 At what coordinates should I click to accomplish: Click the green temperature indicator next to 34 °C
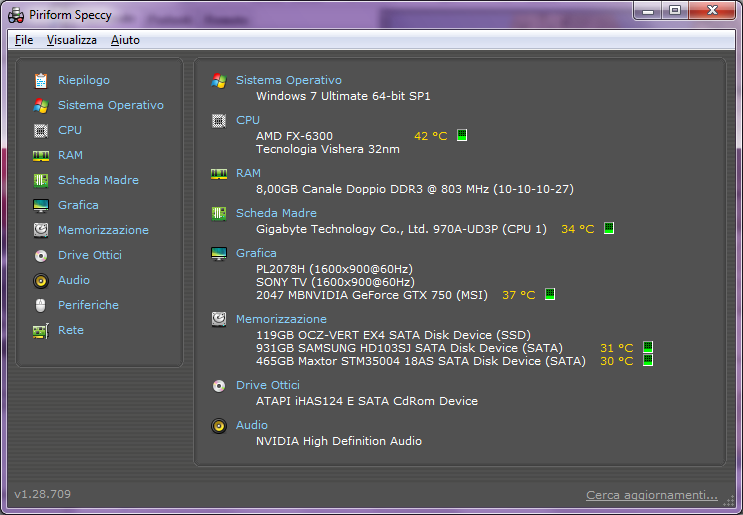(609, 228)
